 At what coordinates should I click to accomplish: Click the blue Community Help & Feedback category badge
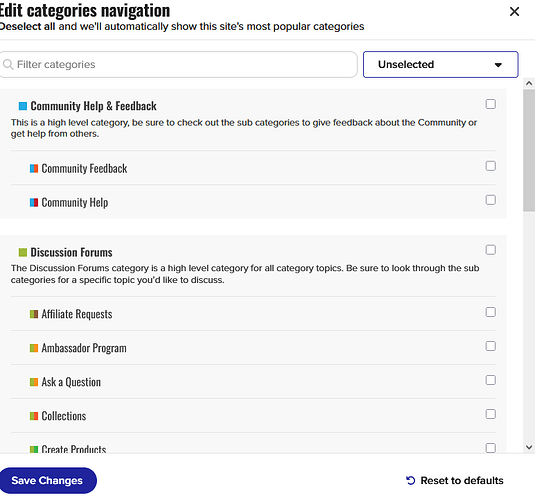pos(23,106)
